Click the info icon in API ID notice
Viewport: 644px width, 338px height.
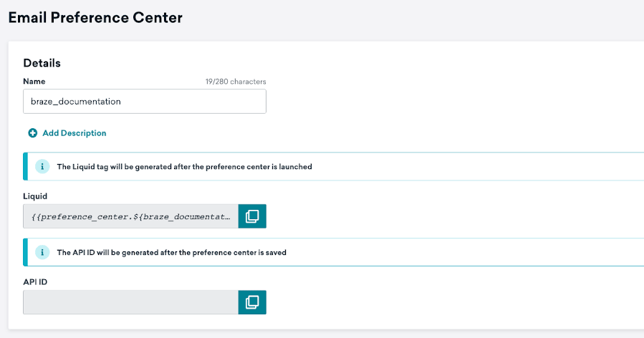(x=42, y=252)
